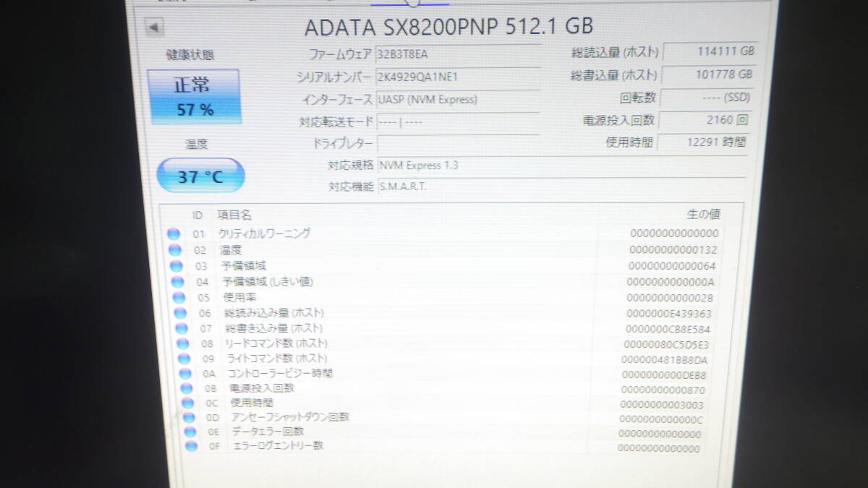
Task: Select the クリティカルワーニング attribute name
Action: [265, 234]
